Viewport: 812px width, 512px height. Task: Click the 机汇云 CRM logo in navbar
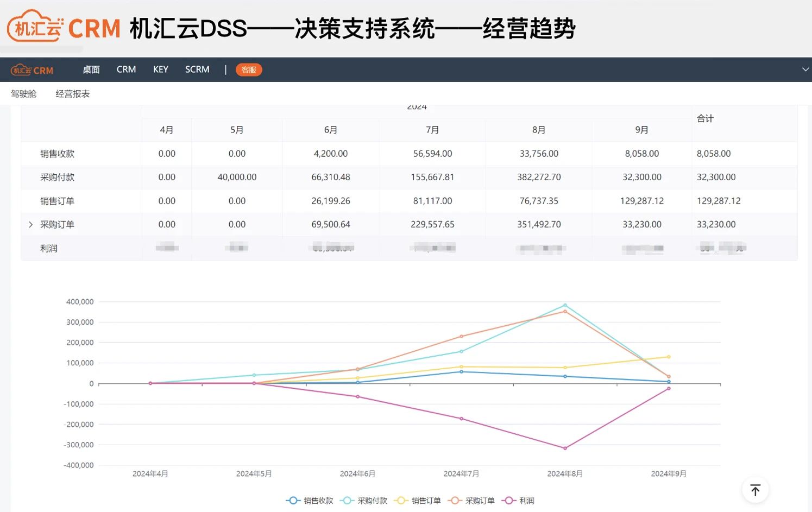pyautogui.click(x=32, y=70)
